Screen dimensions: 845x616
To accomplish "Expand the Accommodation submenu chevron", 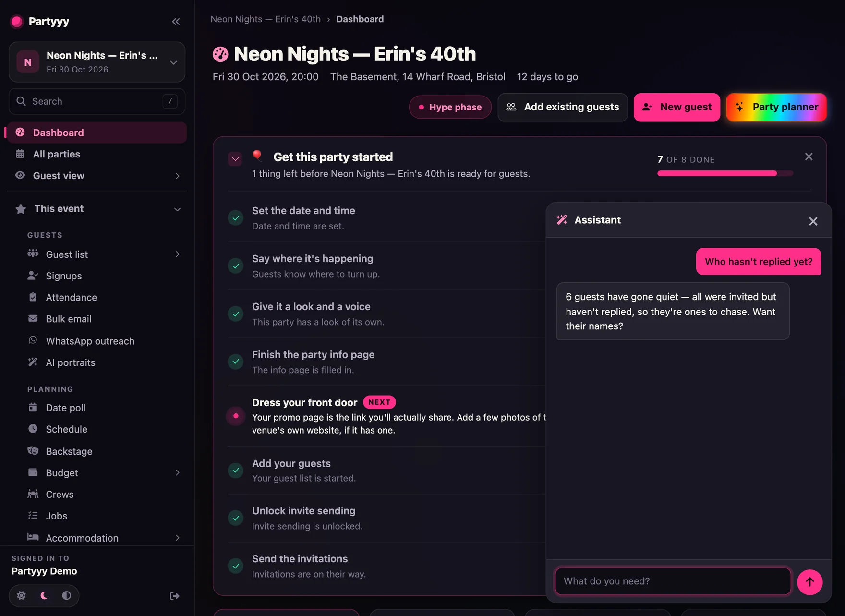I will (x=177, y=538).
